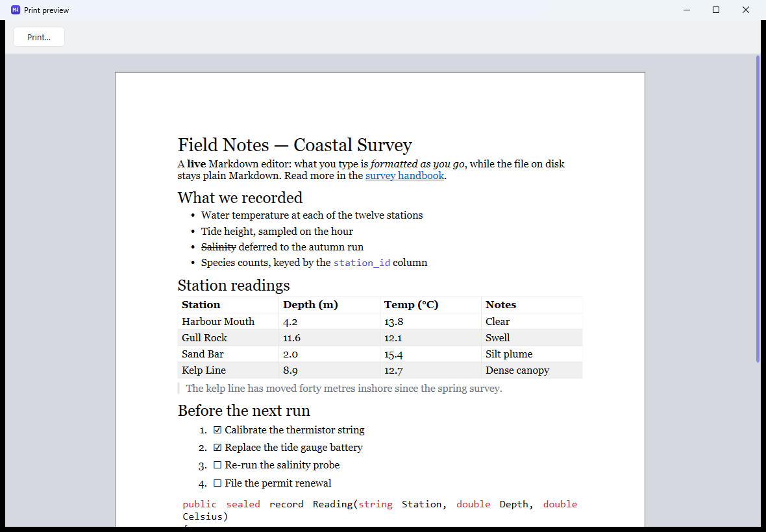The width and height of the screenshot is (766, 532).
Task: Click the Notes column header
Action: [532, 304]
